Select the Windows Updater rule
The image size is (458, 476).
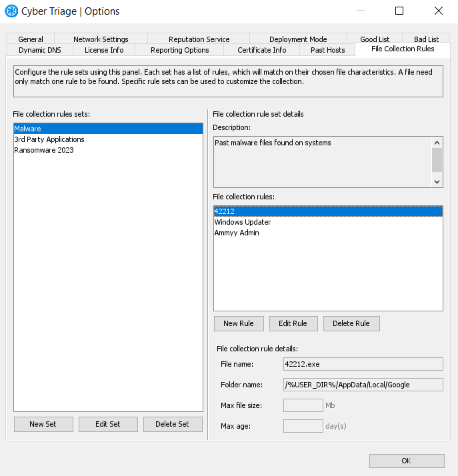tap(328, 222)
